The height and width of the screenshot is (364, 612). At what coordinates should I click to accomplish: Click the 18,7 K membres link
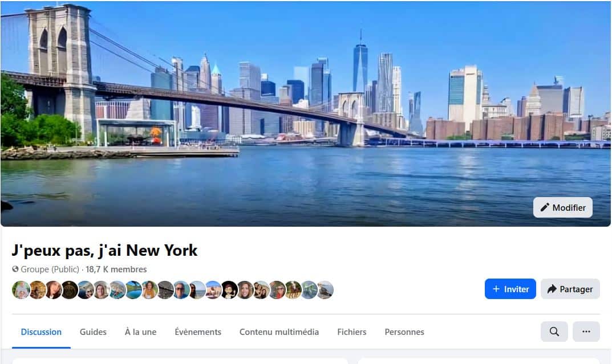point(116,269)
